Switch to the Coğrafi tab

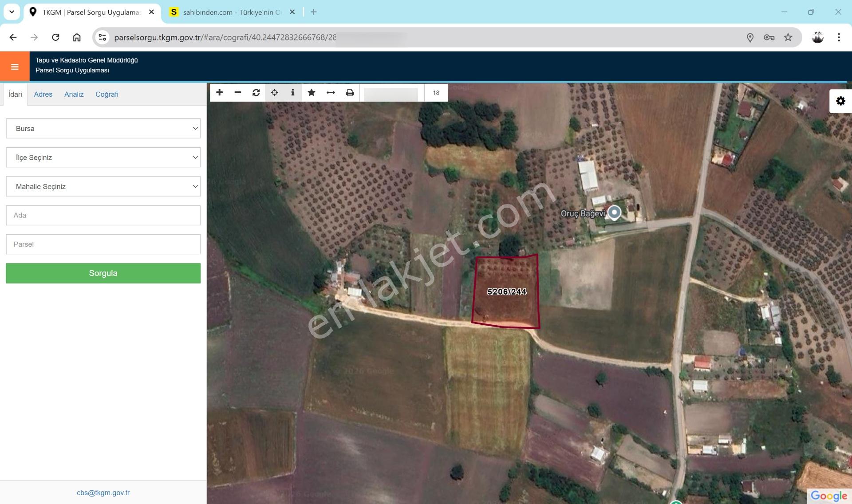point(107,94)
